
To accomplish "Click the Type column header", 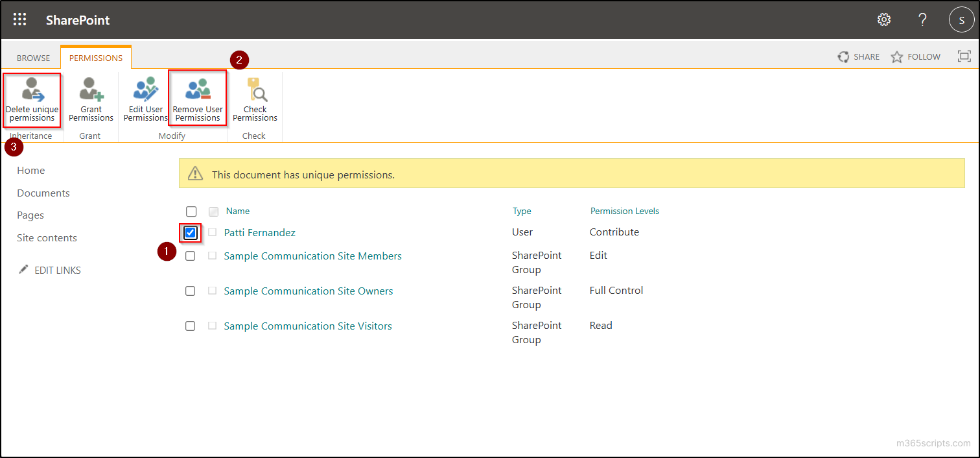I will (522, 211).
